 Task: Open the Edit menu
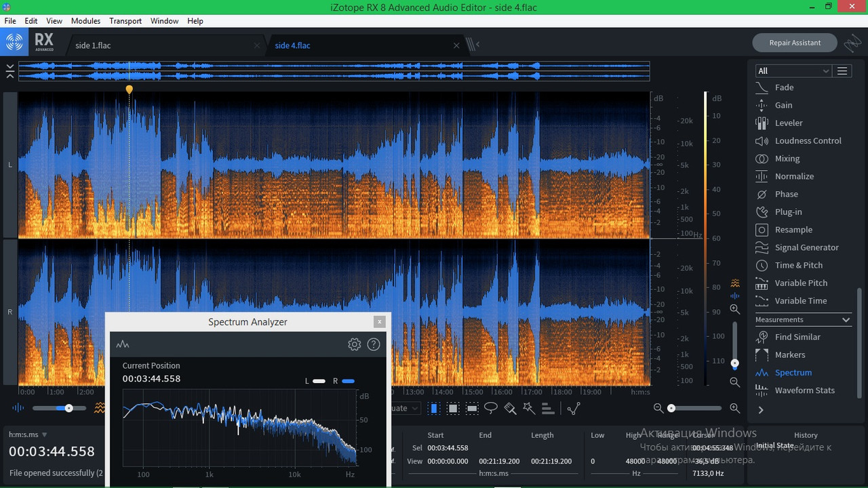tap(31, 21)
